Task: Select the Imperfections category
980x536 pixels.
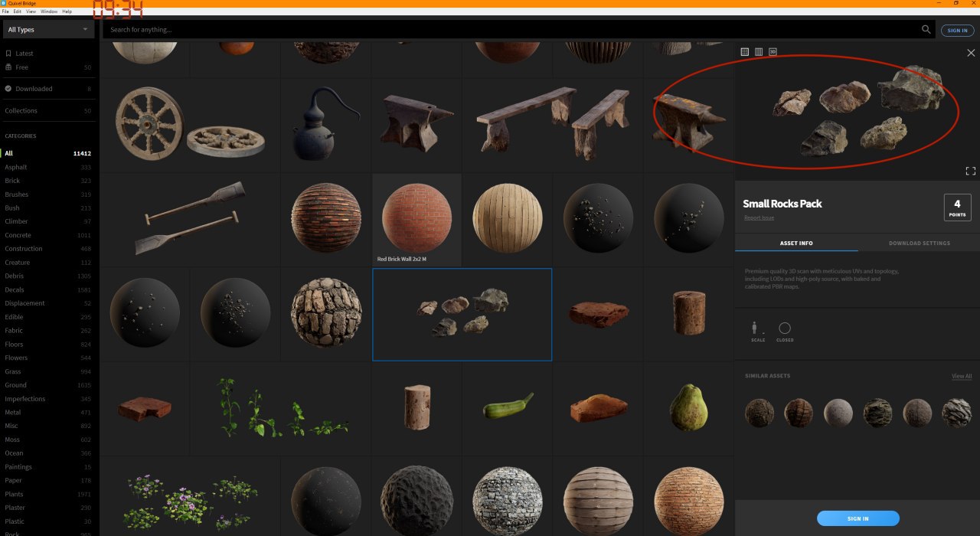Action: tap(48, 399)
